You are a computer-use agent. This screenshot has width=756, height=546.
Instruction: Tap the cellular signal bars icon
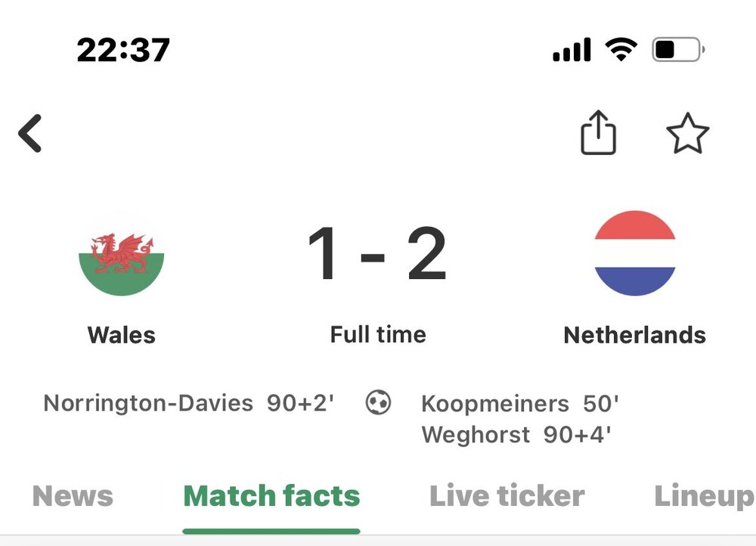[572, 49]
